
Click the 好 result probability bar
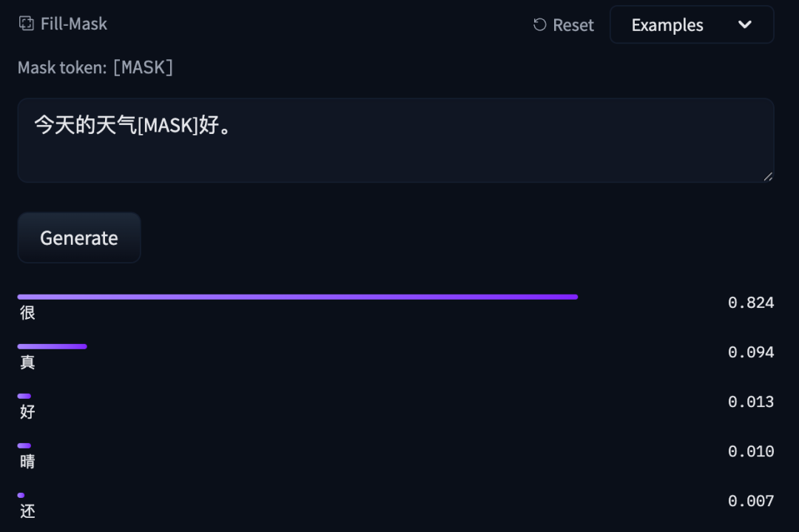tap(24, 396)
